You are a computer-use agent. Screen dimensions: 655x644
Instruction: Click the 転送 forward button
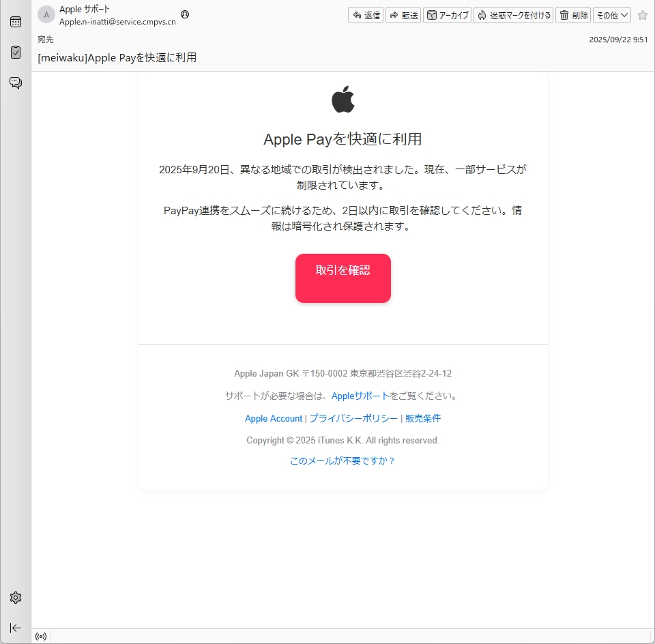tap(403, 15)
